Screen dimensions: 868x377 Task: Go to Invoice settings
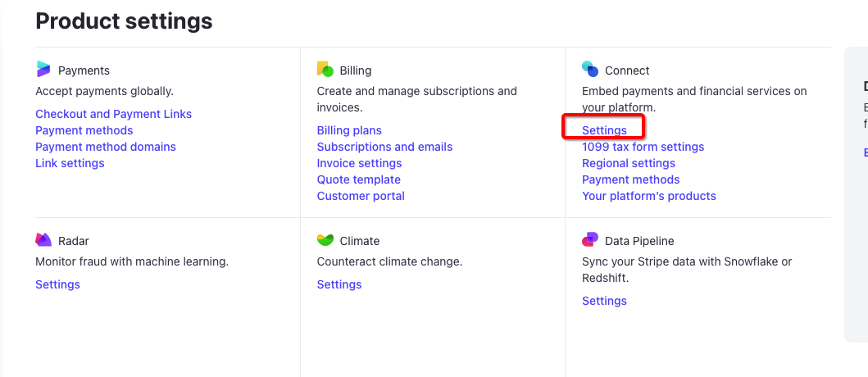coord(359,163)
